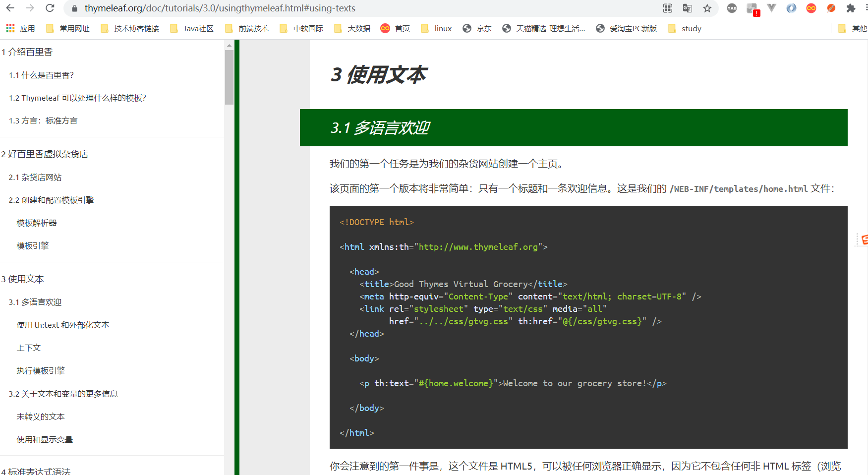Open Google Translate icon in address bar

pos(687,8)
